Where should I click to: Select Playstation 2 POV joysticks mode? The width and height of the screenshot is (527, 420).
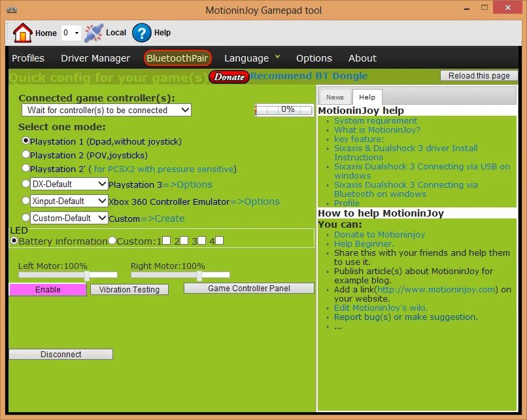point(25,154)
